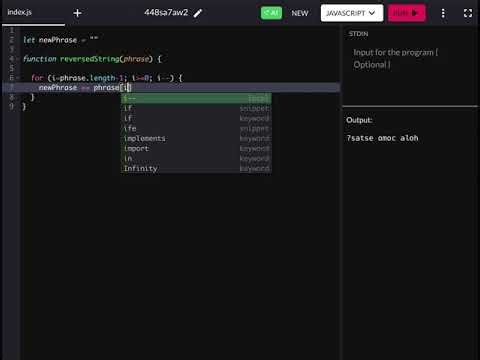This screenshot has height=360, width=480.
Task: Click the Output label
Action: 359,120
